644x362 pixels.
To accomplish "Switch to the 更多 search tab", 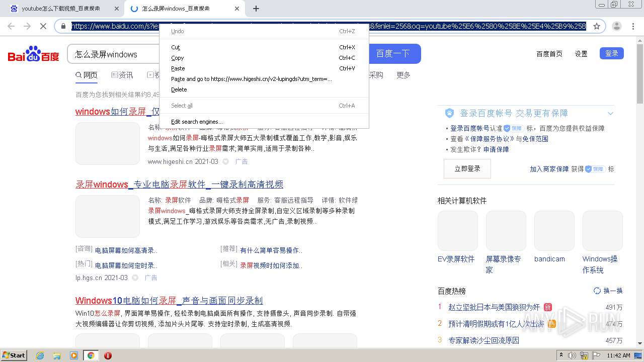I will 404,75.
